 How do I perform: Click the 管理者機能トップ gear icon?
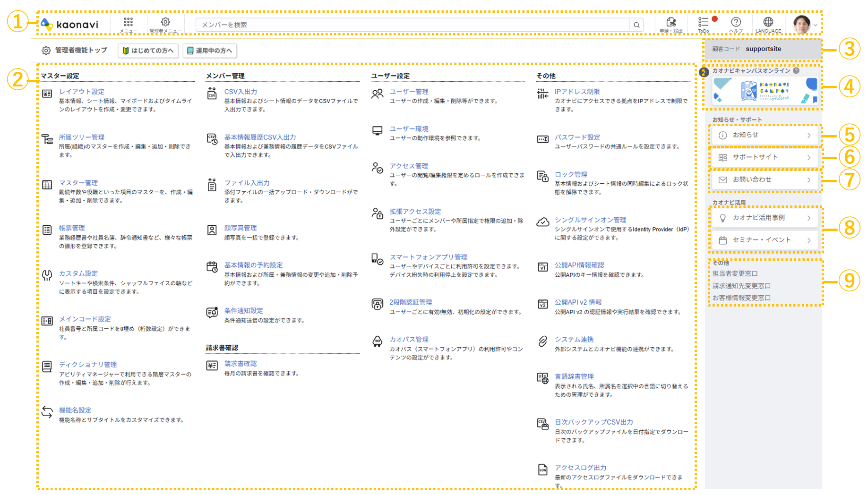[x=46, y=51]
